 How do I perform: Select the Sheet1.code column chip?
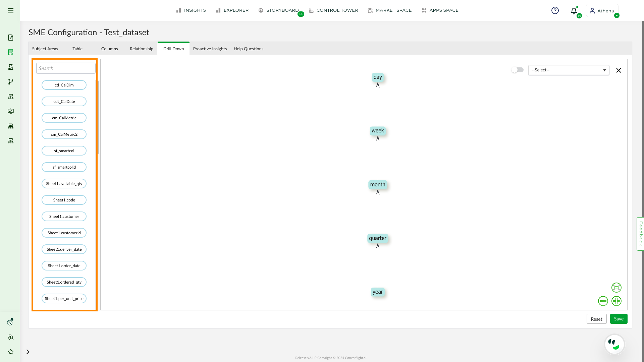click(x=64, y=200)
